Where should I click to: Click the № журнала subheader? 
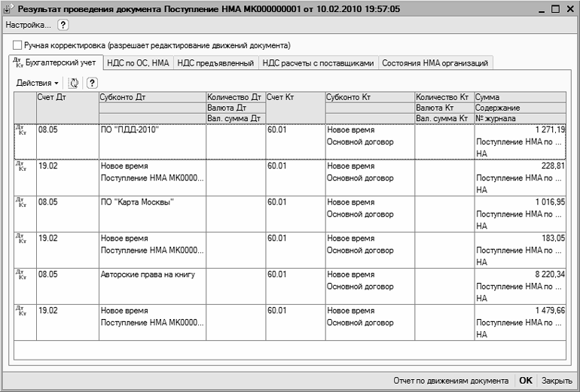pos(520,119)
